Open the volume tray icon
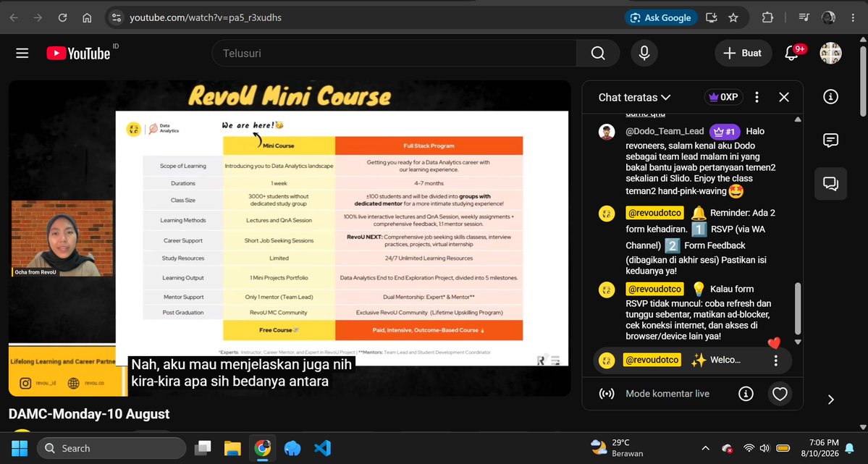Viewport: 868px width, 464px height. click(764, 449)
